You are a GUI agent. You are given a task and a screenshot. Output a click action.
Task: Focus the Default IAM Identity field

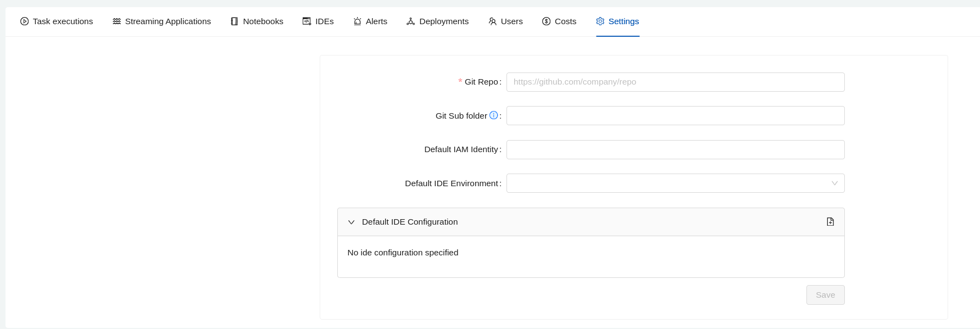(x=675, y=149)
